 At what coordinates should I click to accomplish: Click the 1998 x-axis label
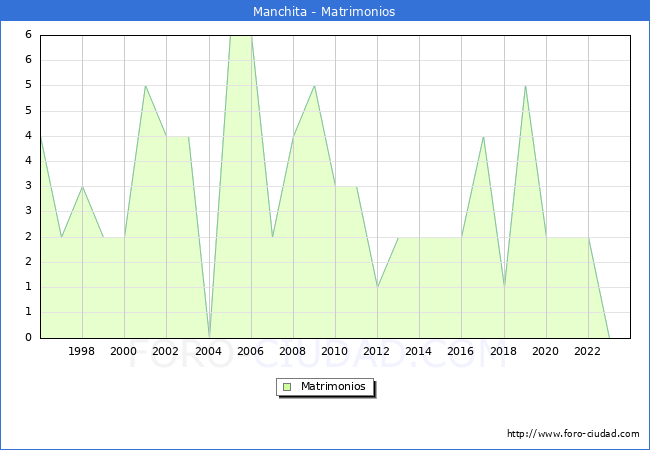[81, 351]
